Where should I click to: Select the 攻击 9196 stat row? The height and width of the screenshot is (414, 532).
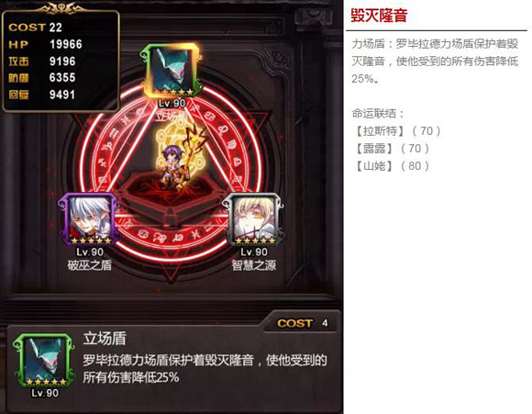[41, 62]
